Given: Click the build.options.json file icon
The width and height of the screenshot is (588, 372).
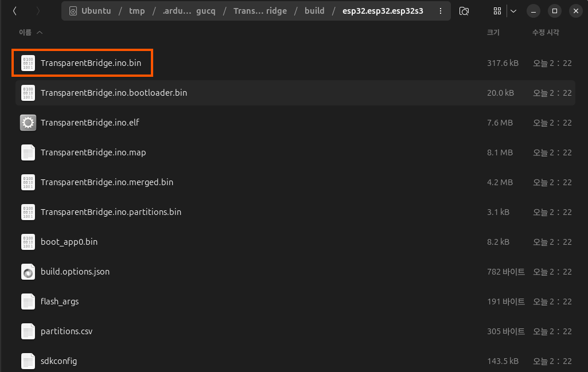Looking at the screenshot, I should click(x=28, y=272).
